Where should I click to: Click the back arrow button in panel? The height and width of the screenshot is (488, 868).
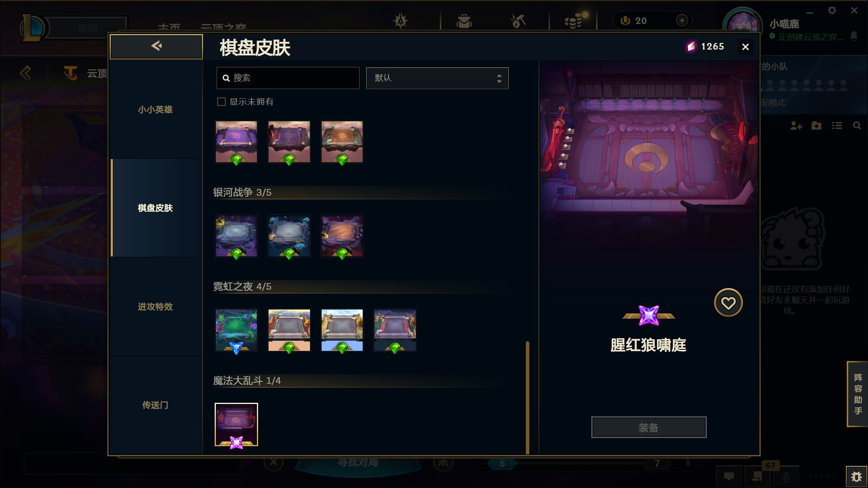pyautogui.click(x=156, y=46)
